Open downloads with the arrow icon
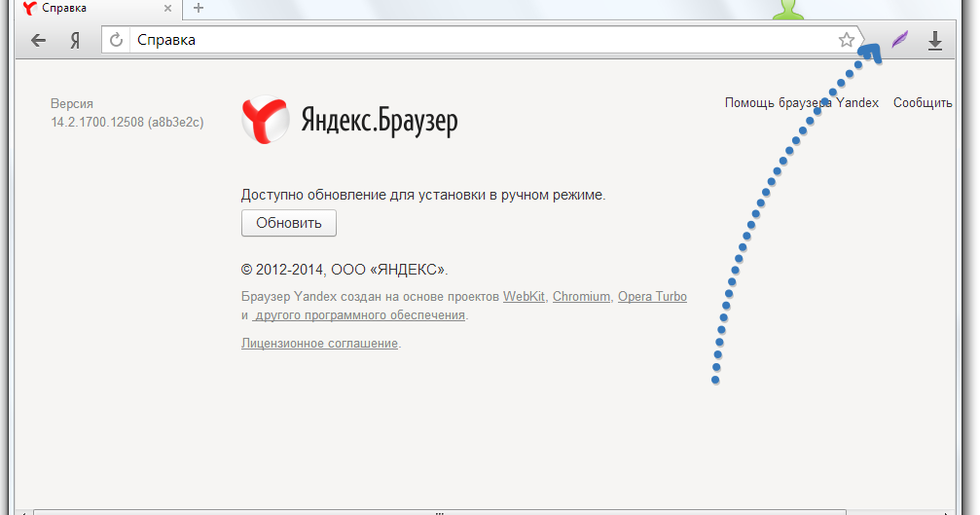 pos(935,41)
